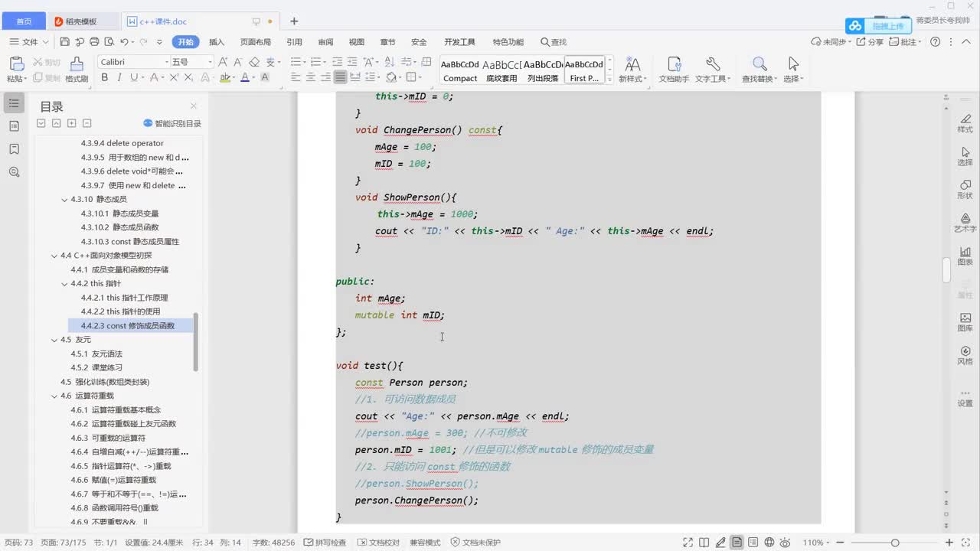This screenshot has width=980, height=551.
Task: Toggle Bold formatting
Action: point(105,77)
